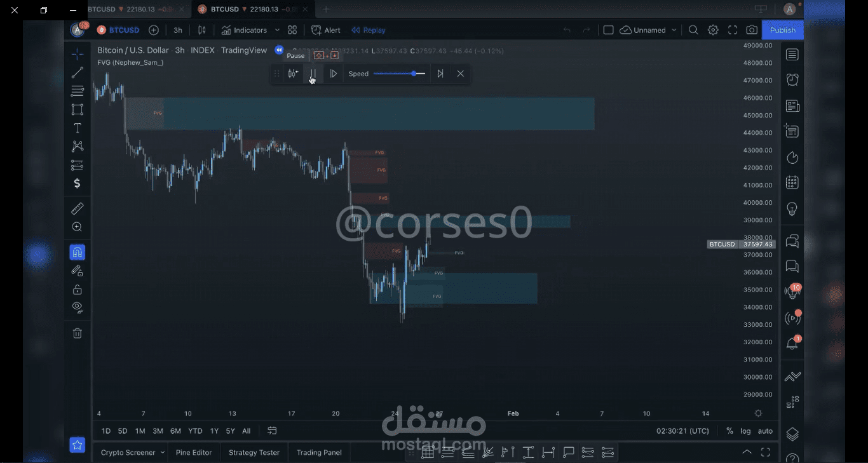The image size is (868, 463).
Task: Adjust the replay Speed slider
Action: [x=400, y=74]
